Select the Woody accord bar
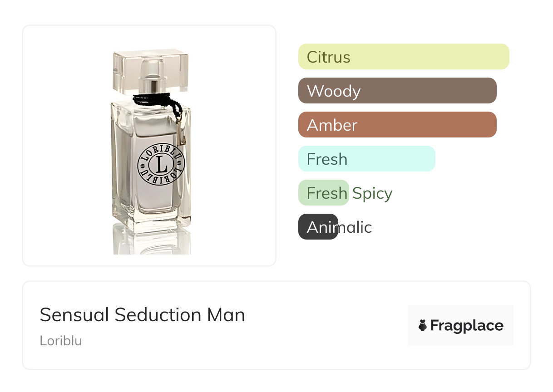This screenshot has height=392, width=553. click(397, 91)
